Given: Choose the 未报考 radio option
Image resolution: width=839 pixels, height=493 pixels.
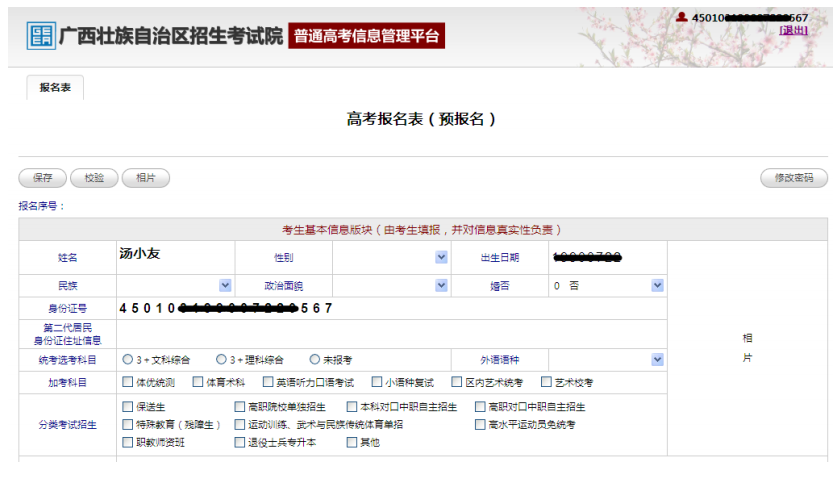Looking at the screenshot, I should point(315,359).
